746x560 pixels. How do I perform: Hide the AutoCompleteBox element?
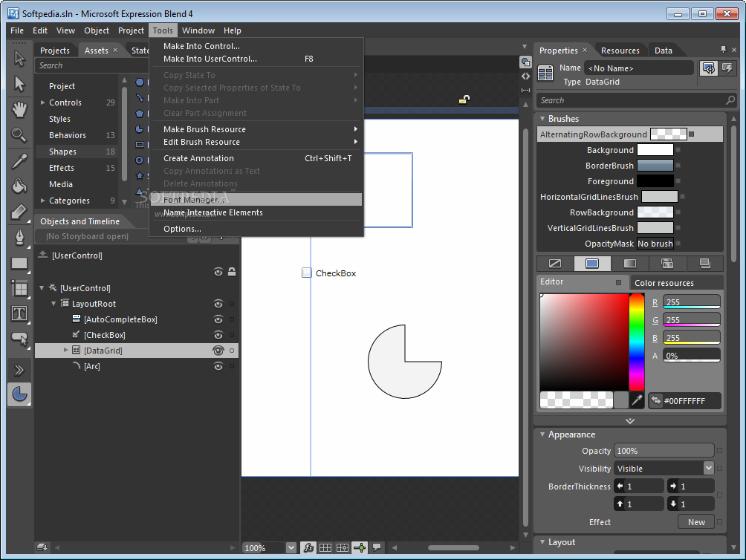point(218,319)
